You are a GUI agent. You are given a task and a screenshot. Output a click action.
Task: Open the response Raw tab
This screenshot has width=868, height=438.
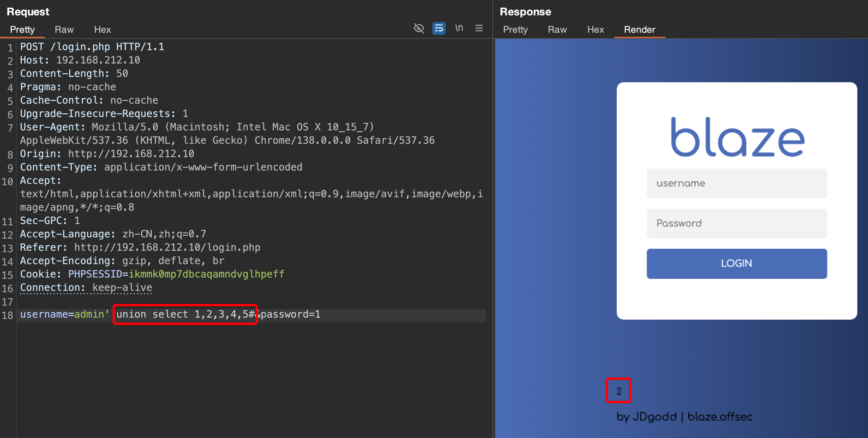click(x=557, y=30)
